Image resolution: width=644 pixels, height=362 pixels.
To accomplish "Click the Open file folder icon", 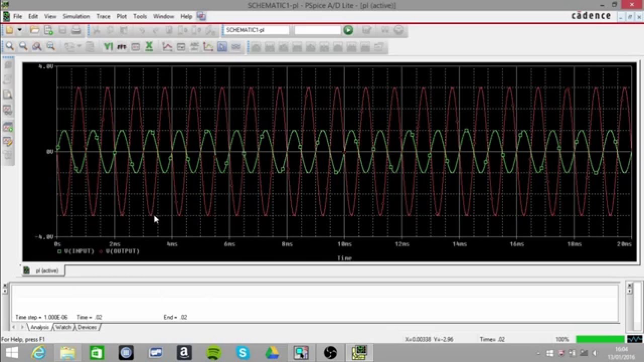I will [35, 30].
